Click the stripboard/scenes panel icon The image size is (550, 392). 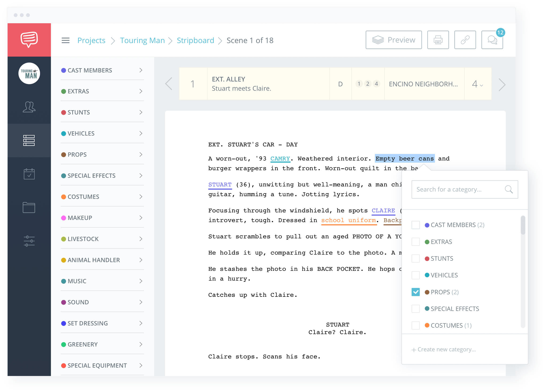click(28, 140)
